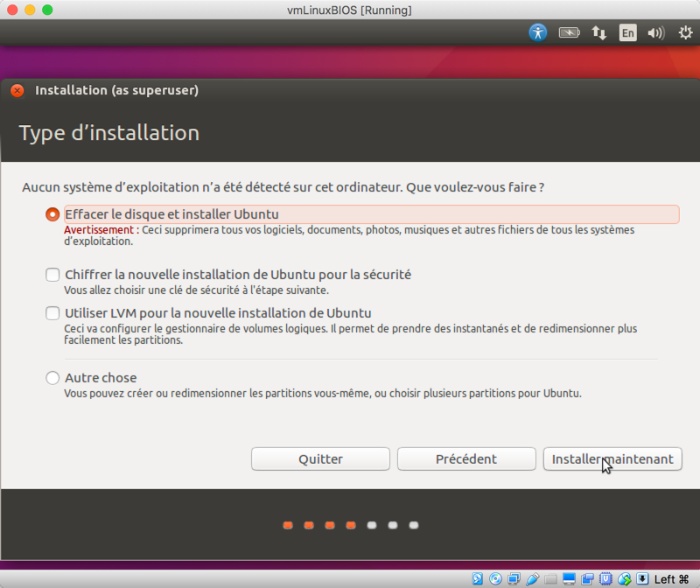
Task: Click macOS green fullscreen button
Action: 47,10
